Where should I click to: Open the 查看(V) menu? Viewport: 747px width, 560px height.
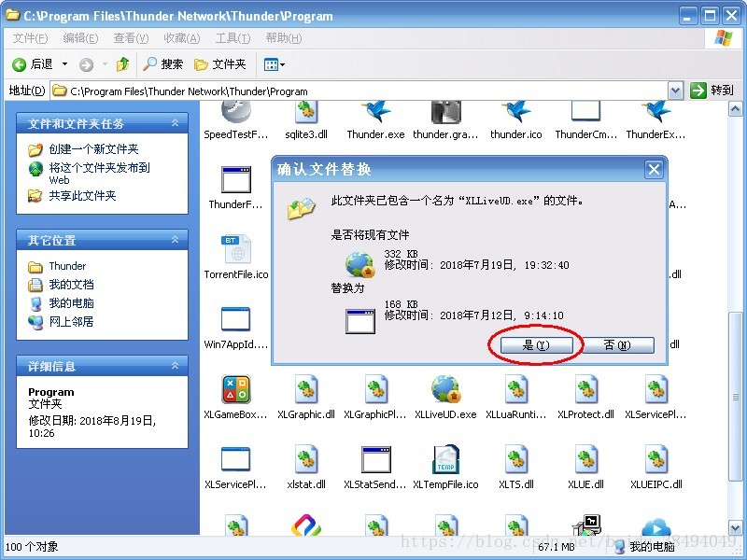pyautogui.click(x=131, y=38)
